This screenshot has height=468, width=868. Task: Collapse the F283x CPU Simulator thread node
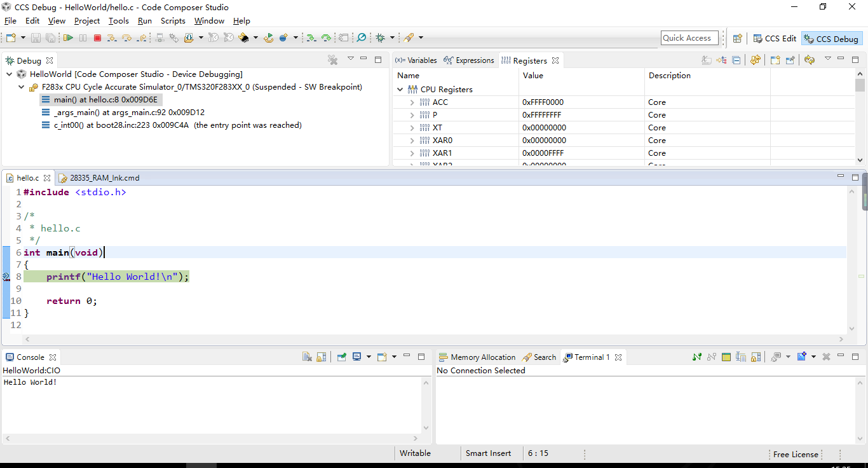22,87
